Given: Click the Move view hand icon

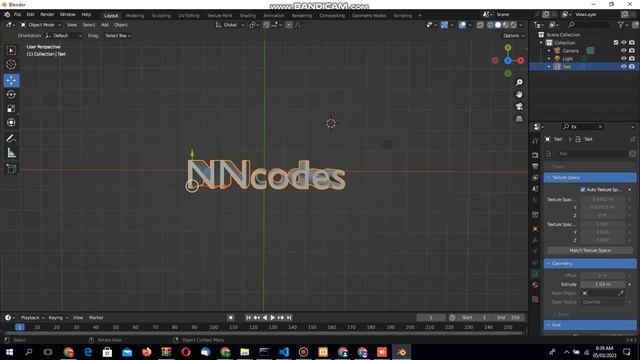Looking at the screenshot, I should tap(519, 94).
